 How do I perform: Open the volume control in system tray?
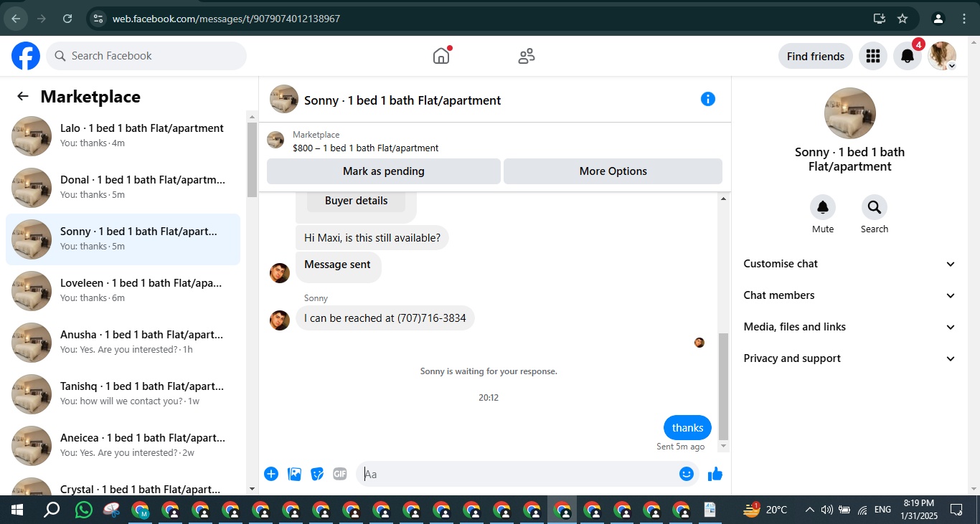[x=826, y=510]
